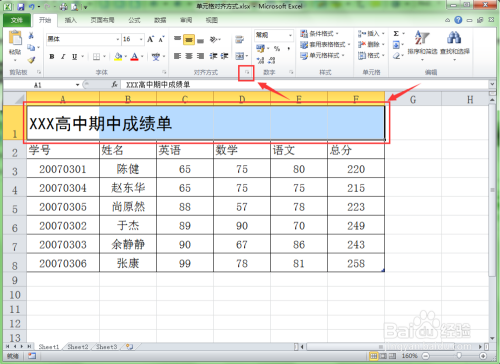Open the Name Box A1 dropdown
Screen dimensions: 500x364
77,85
